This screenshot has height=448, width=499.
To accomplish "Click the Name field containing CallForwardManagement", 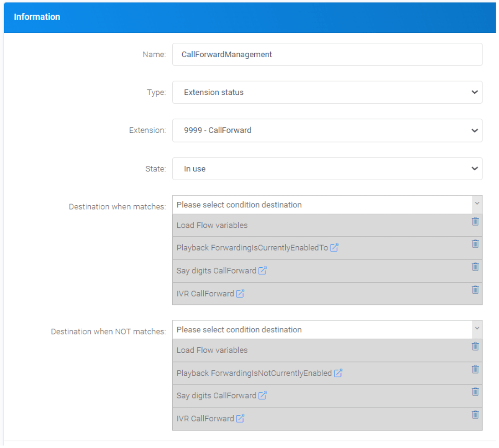I will pyautogui.click(x=327, y=55).
